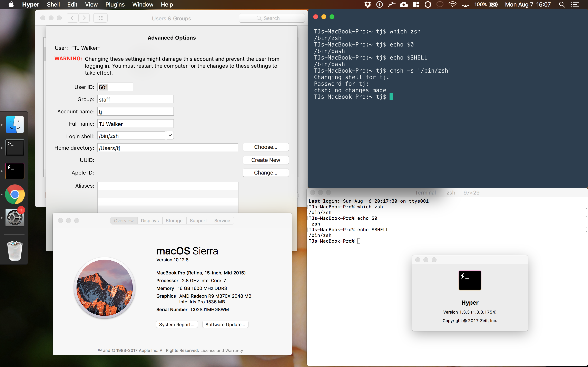This screenshot has height=367, width=588.
Task: Open the Shell menu in Hyper
Action: [x=53, y=4]
